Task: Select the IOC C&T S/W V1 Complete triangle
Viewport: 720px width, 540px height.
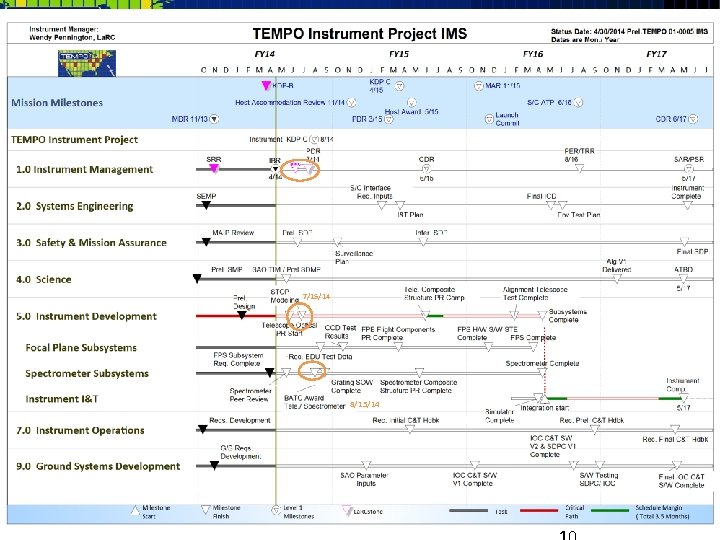Action: 474,465
